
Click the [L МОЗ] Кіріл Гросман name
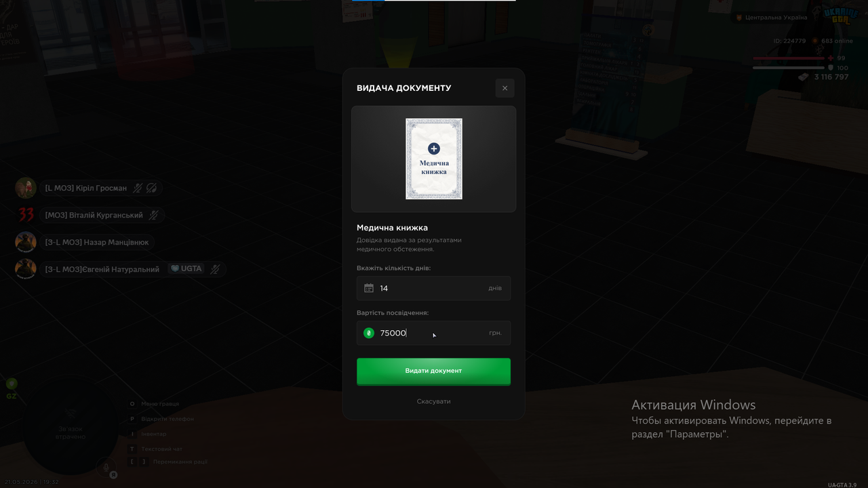point(86,188)
